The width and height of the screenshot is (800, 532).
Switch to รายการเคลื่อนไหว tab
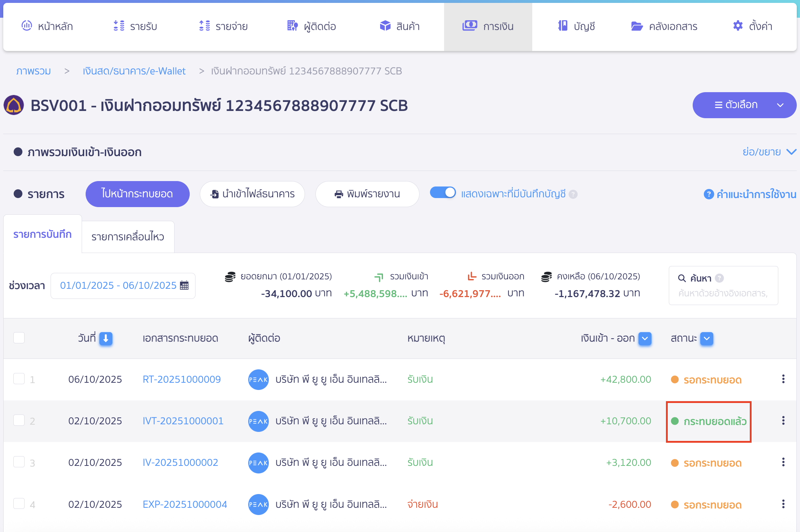tap(128, 237)
